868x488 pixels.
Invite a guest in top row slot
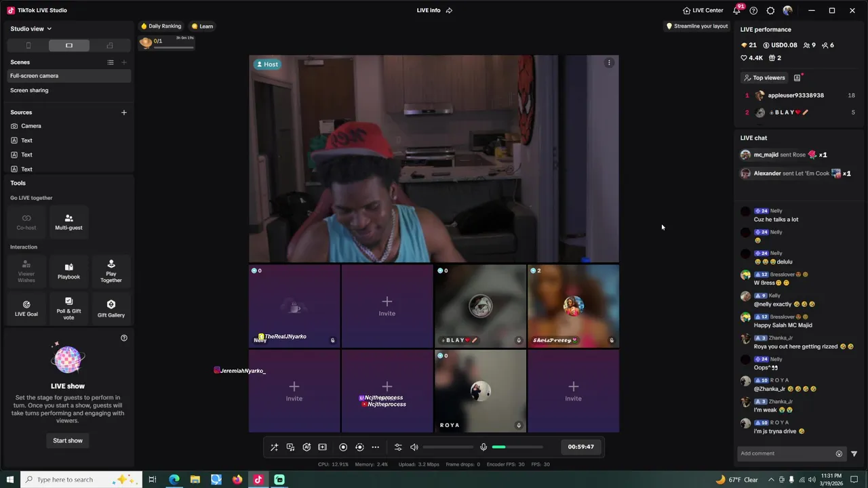(387, 306)
